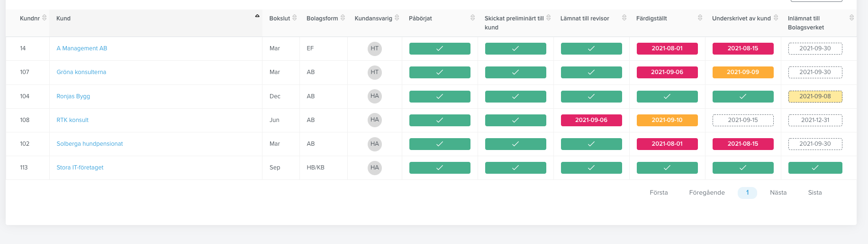Click sort icon next to Bokslut header
Image resolution: width=868 pixels, height=244 pixels.
pos(295,18)
